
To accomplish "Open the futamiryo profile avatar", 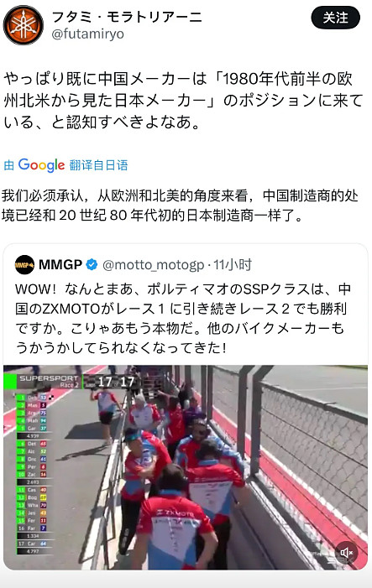I will coord(24,25).
